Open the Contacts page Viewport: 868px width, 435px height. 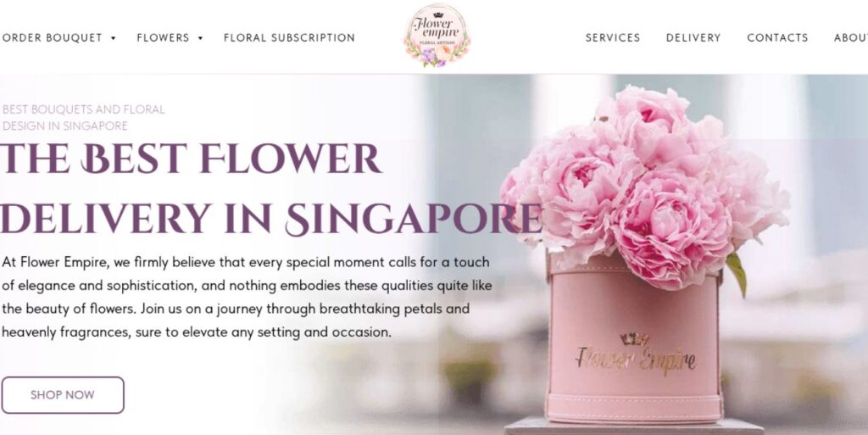777,37
